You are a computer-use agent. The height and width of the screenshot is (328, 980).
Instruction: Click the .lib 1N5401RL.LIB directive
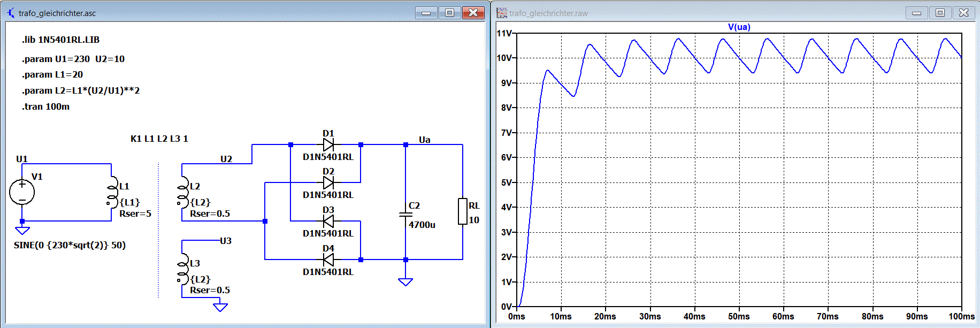(60, 40)
